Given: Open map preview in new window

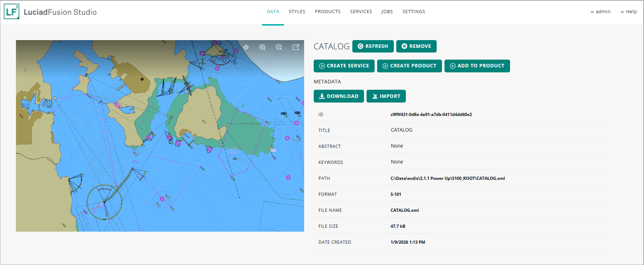Looking at the screenshot, I should 296,47.
